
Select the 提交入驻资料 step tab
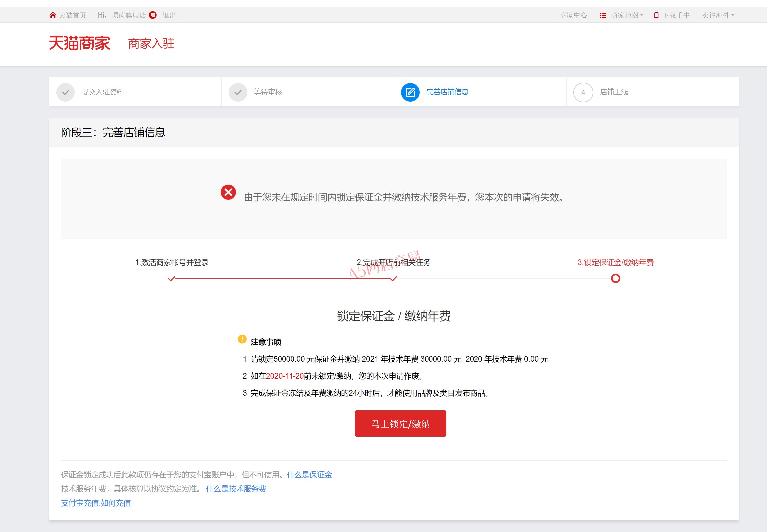point(135,92)
